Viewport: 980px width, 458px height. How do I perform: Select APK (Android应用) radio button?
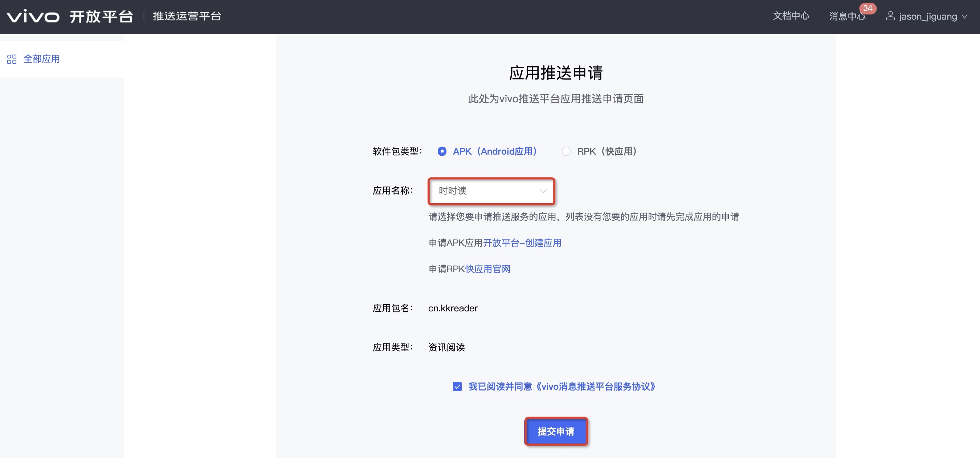[x=442, y=151]
